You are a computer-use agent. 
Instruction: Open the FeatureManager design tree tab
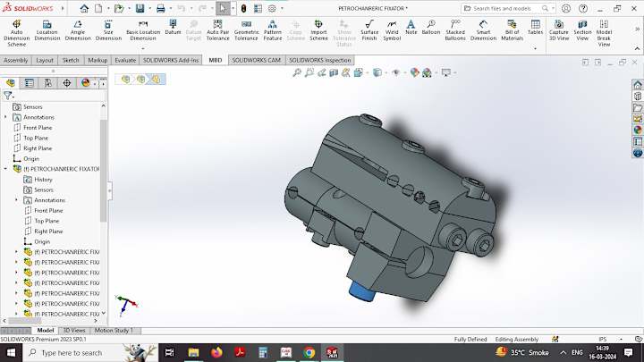(10, 83)
